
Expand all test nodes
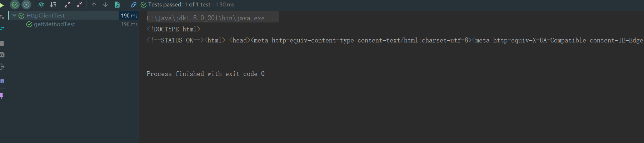tap(68, 5)
